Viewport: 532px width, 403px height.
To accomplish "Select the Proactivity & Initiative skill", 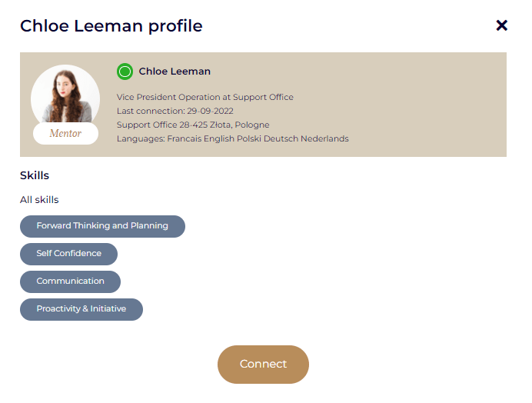I will pos(81,309).
